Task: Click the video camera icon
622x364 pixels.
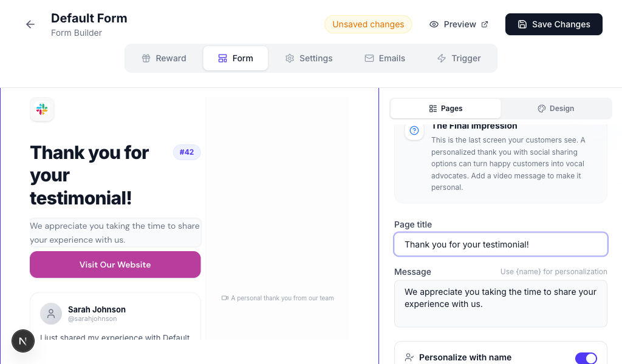Action: coord(225,298)
